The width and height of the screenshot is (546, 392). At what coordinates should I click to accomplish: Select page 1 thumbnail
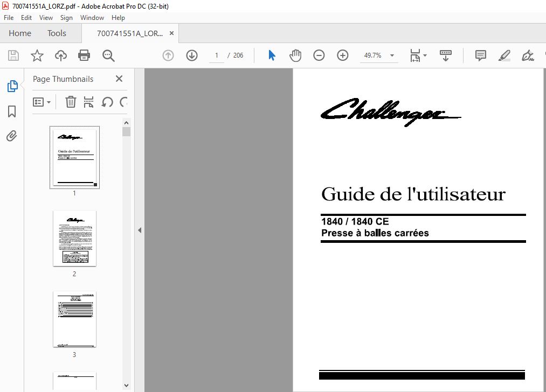pos(74,158)
